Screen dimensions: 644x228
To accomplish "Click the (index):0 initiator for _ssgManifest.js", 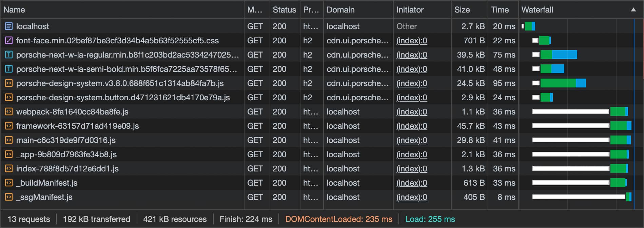I will coord(411,197).
